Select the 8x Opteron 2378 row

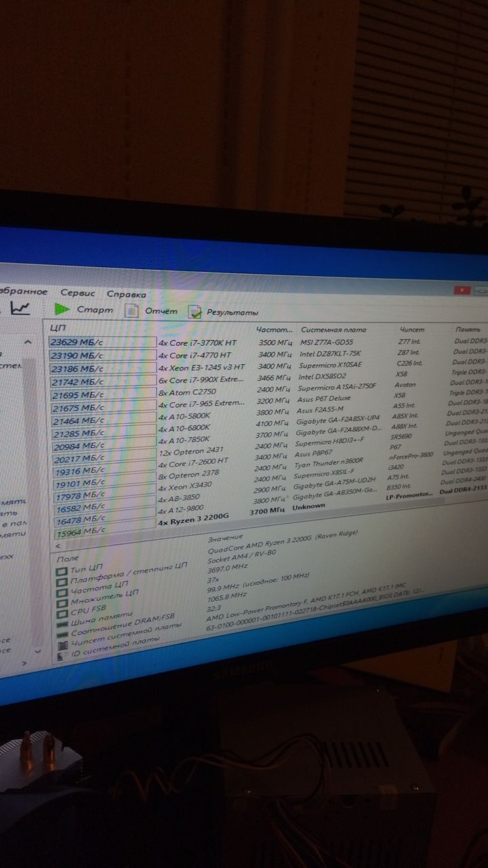pos(188,475)
